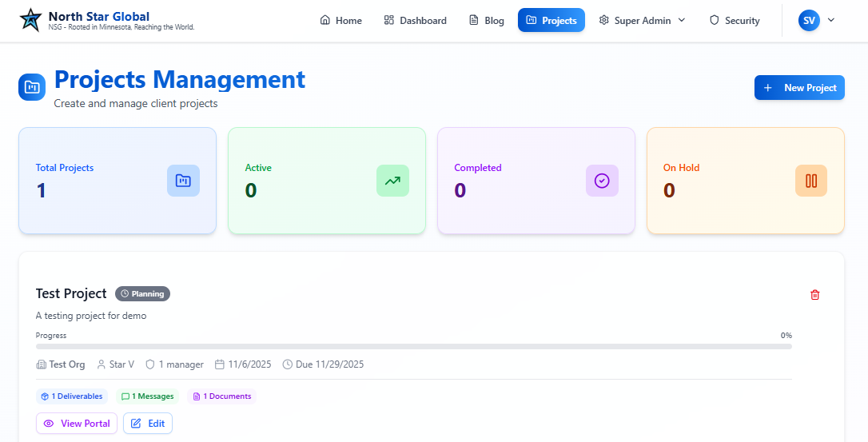Click the '1 manager' text
This screenshot has height=442, width=868.
181,364
